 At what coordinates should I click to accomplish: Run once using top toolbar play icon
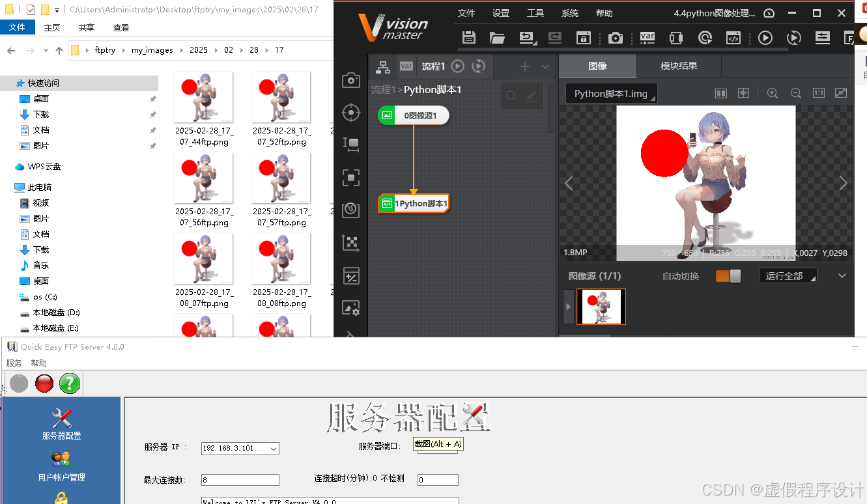point(765,38)
